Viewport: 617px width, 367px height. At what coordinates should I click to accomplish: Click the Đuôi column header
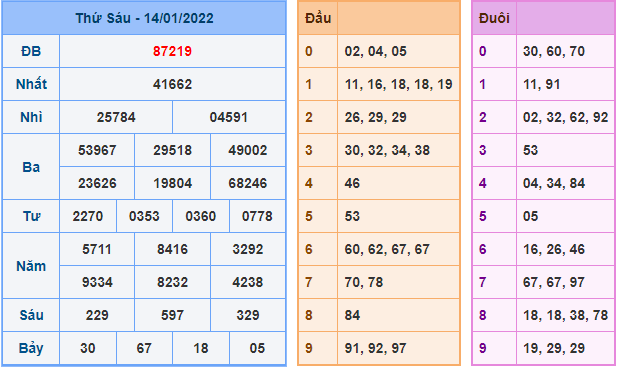(x=494, y=18)
